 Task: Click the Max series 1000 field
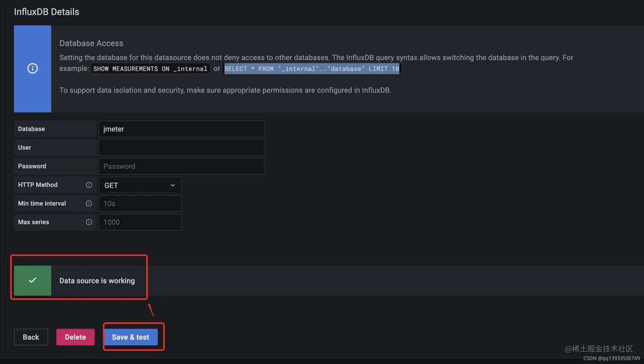[140, 222]
